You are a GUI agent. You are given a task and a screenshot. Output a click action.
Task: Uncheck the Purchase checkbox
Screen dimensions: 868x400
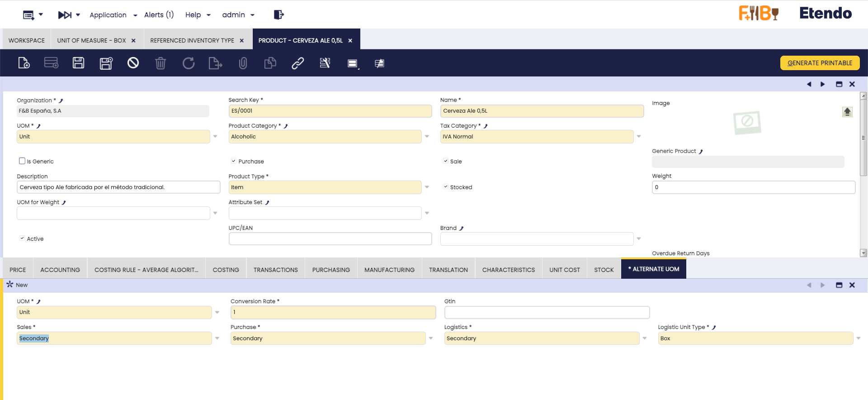(234, 161)
